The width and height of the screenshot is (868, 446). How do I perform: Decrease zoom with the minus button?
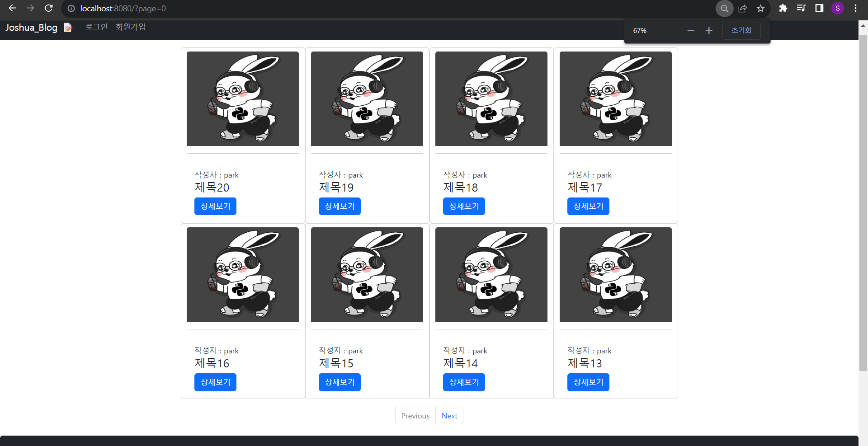pyautogui.click(x=691, y=31)
